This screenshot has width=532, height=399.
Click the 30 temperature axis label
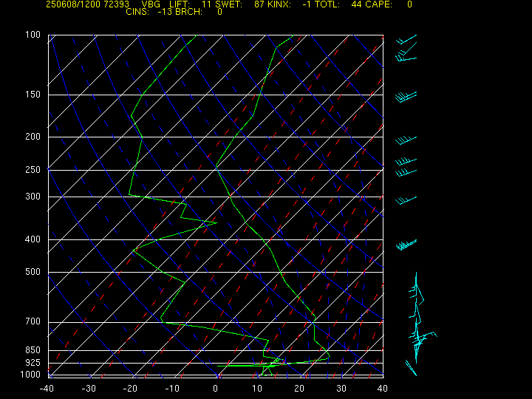(341, 389)
